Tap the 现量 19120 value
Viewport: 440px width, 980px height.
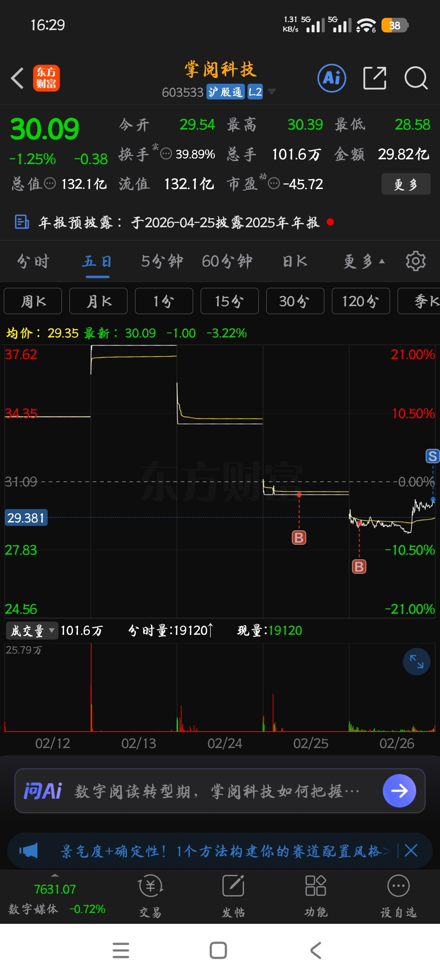point(285,630)
